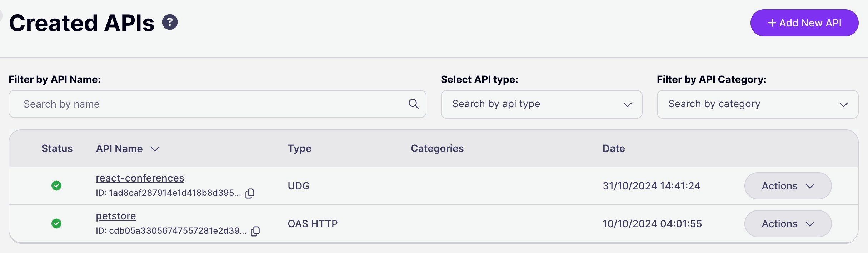Copy the petstore API ID
Image resolution: width=868 pixels, height=253 pixels.
[255, 231]
